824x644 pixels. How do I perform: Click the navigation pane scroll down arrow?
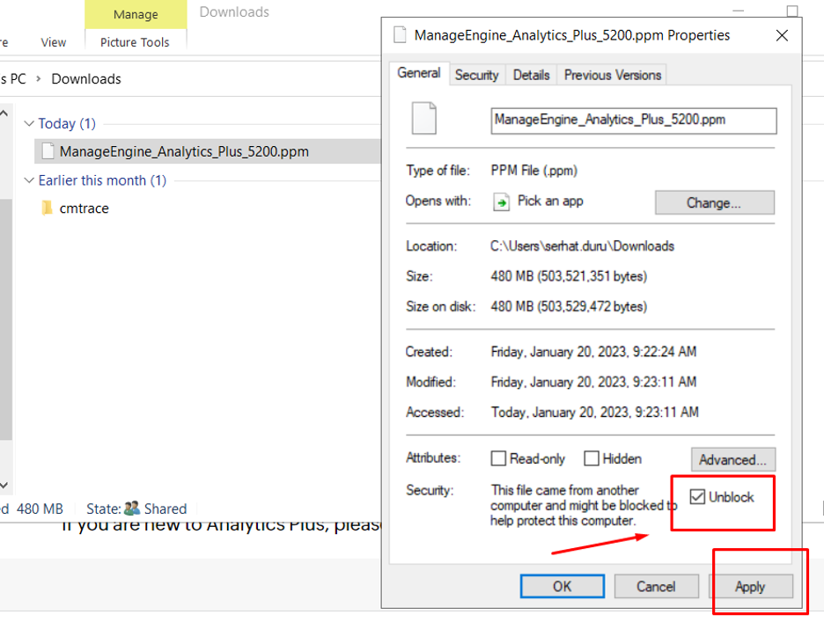tap(4, 485)
